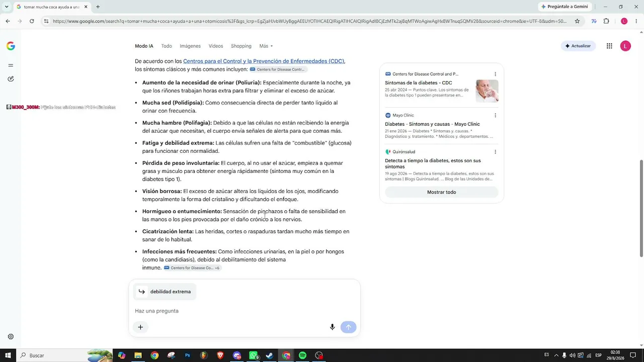Open the Centers for Disease Contr... source chip
644x362 pixels.
coord(278,69)
